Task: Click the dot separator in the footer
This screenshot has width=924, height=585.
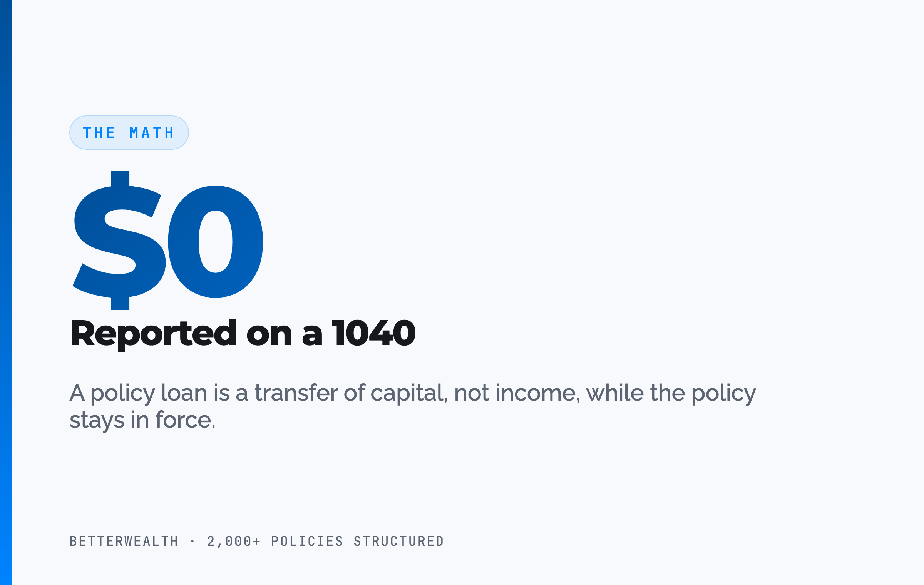Action: pos(192,542)
